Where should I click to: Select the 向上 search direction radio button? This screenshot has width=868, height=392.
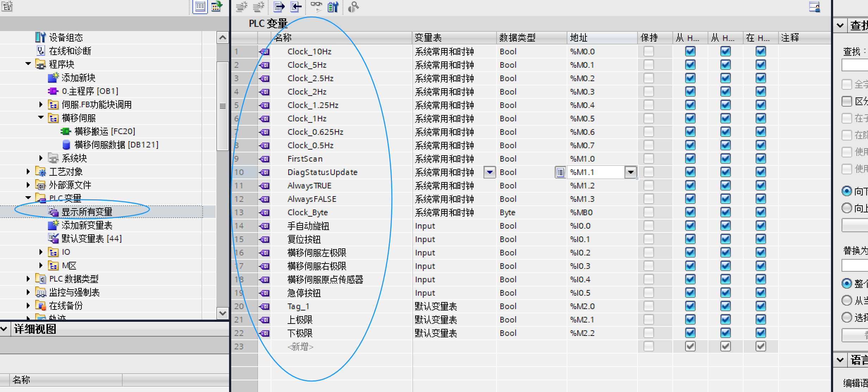847,208
